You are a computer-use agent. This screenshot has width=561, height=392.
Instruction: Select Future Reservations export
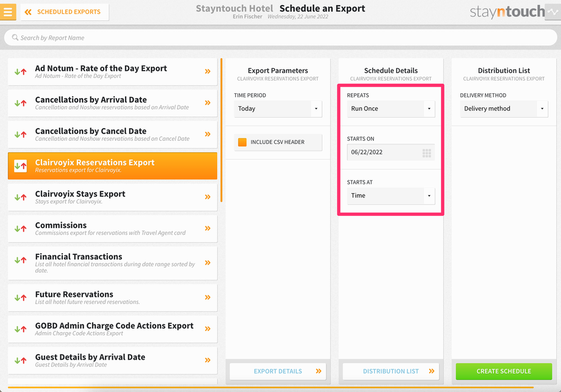tap(112, 298)
